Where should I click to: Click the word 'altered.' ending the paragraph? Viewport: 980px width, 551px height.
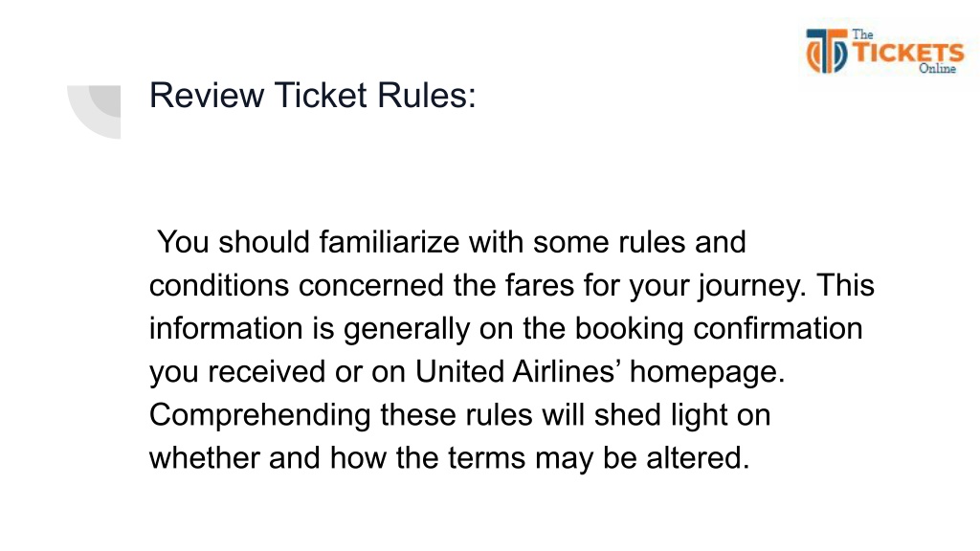click(x=698, y=457)
